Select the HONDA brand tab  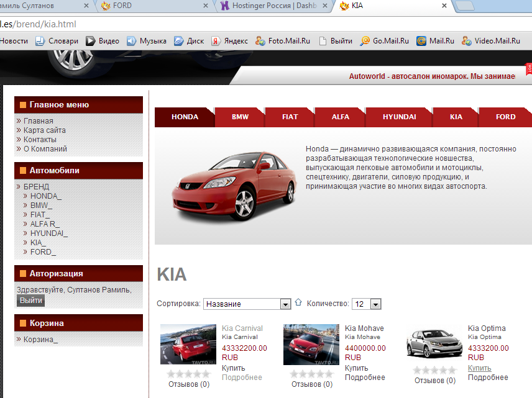coord(185,117)
